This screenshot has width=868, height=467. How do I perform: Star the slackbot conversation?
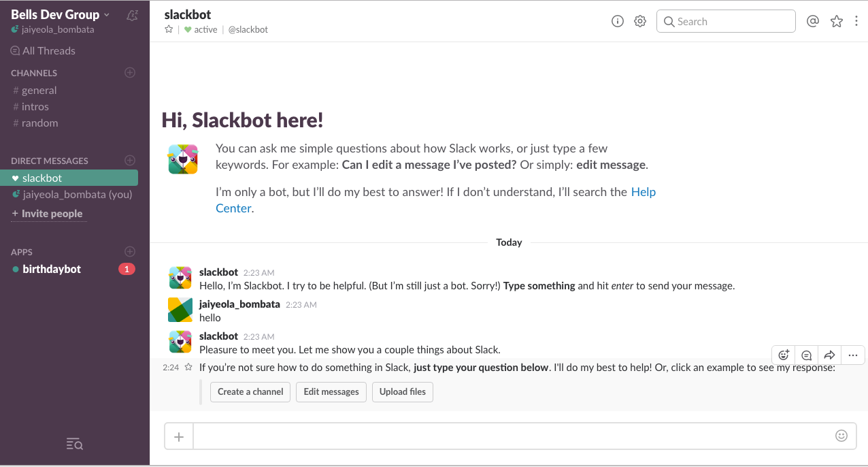tap(169, 29)
